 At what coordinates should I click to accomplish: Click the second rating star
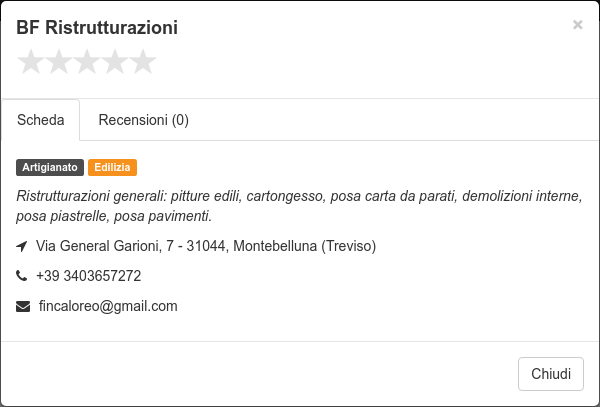click(x=59, y=62)
